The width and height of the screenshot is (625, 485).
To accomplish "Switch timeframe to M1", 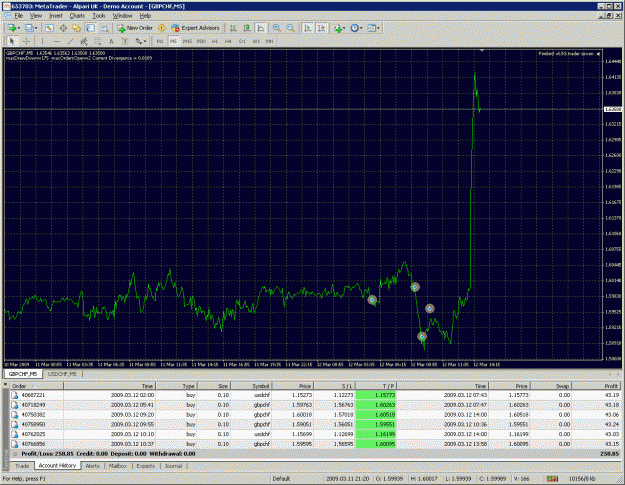I will click(159, 41).
